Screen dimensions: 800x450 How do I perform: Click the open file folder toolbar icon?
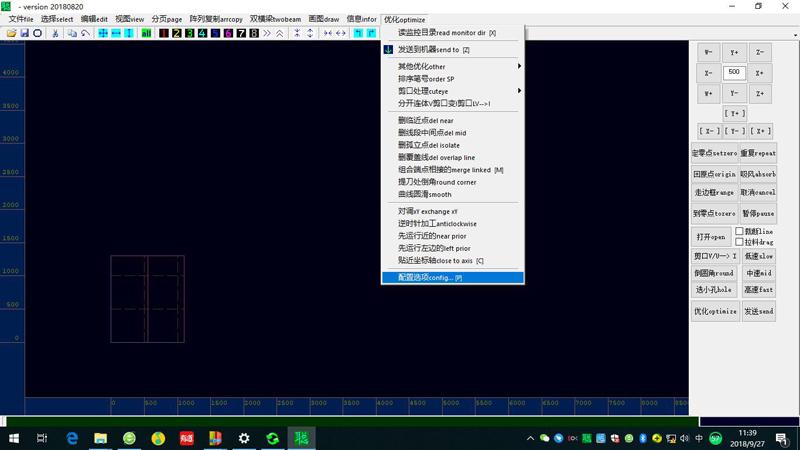coord(11,33)
